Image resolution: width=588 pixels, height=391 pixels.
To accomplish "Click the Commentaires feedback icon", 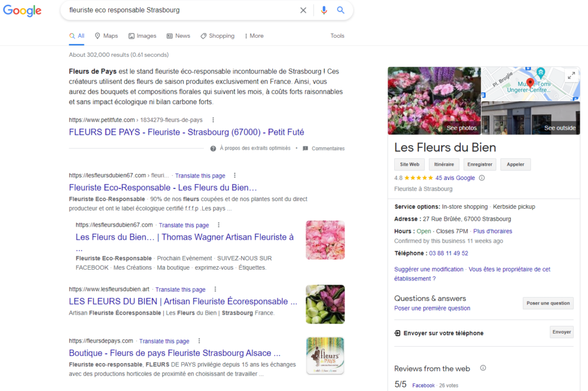I will click(x=306, y=148).
